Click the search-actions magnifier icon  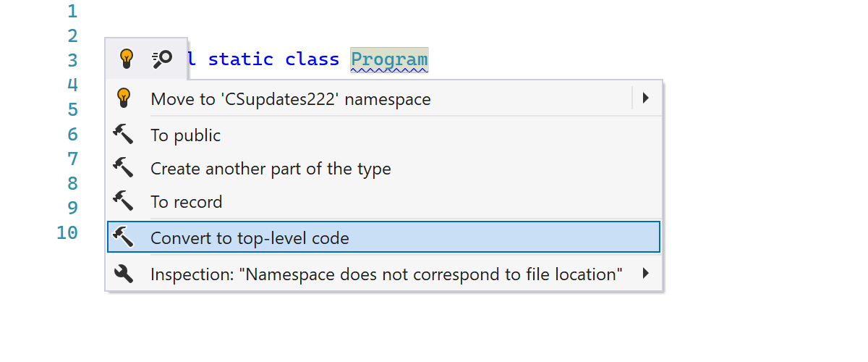click(x=161, y=59)
